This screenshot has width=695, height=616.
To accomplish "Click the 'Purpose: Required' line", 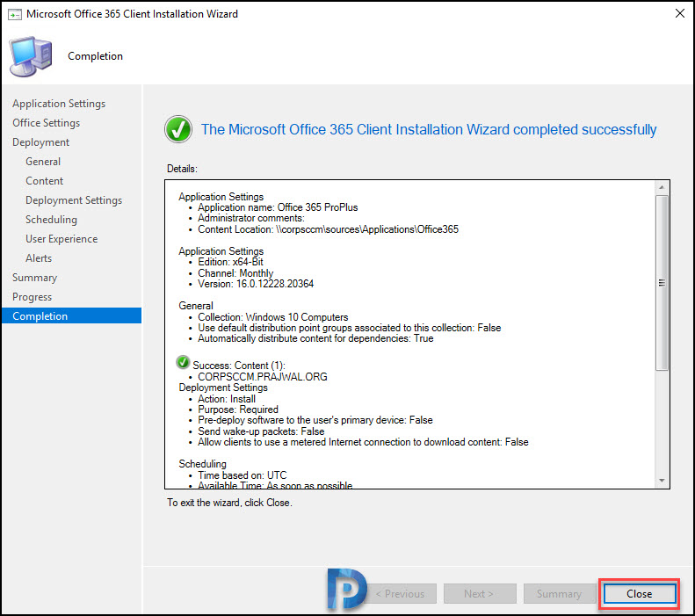I will 238,409.
